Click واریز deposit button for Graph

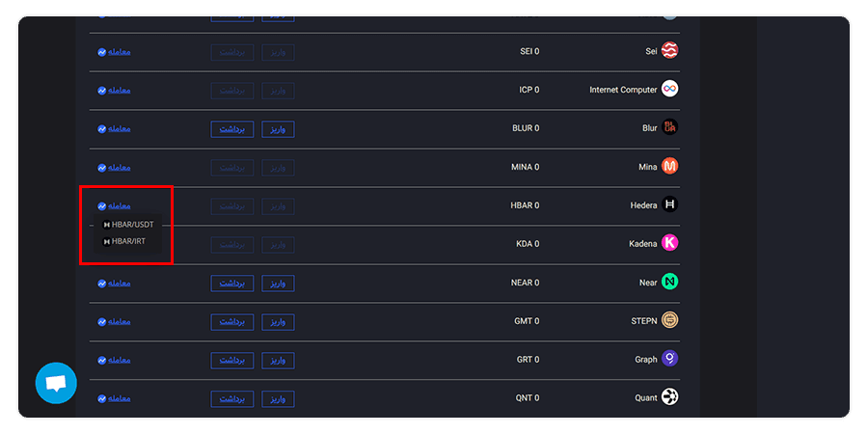(278, 361)
